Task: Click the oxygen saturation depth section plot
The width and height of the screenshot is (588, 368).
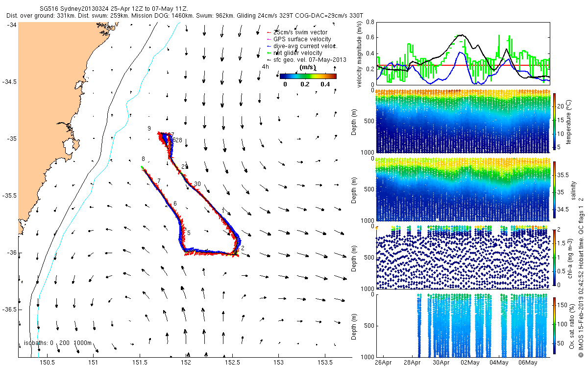Action: coord(463,326)
